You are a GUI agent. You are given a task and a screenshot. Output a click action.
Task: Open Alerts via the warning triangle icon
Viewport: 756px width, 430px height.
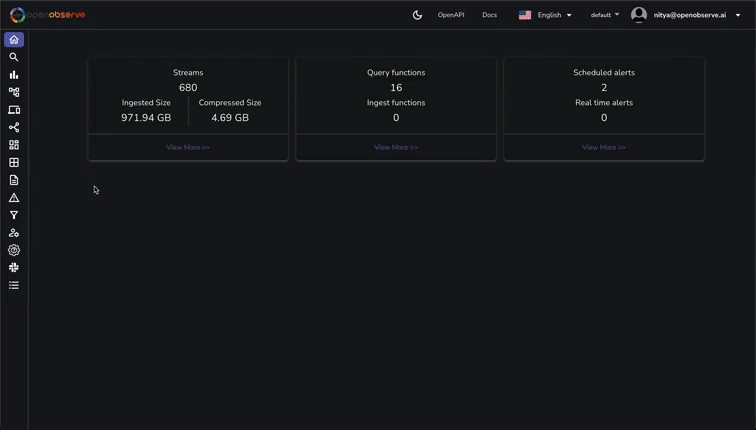(x=14, y=198)
